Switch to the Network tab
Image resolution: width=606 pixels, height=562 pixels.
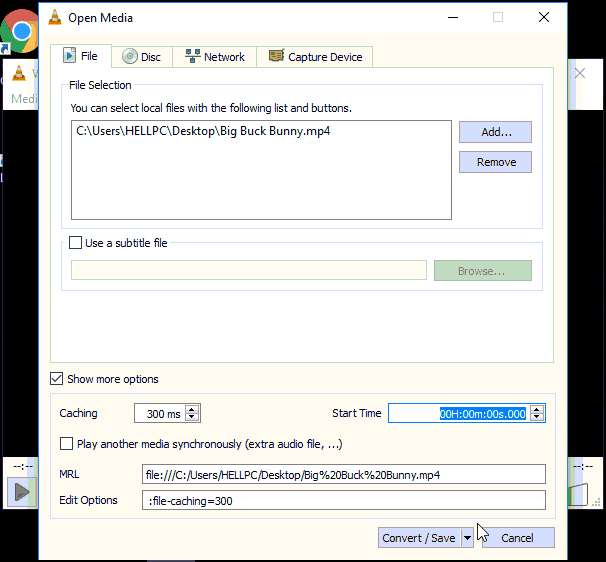point(214,57)
